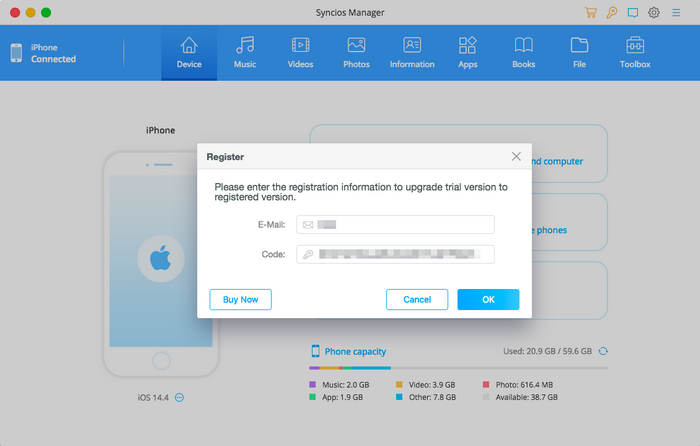Click the key register icon in title bar
Image resolution: width=700 pixels, height=446 pixels.
coord(612,13)
